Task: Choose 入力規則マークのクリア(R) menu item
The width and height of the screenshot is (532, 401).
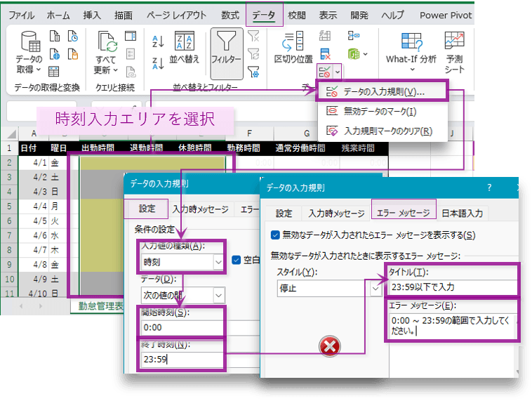Action: click(382, 131)
